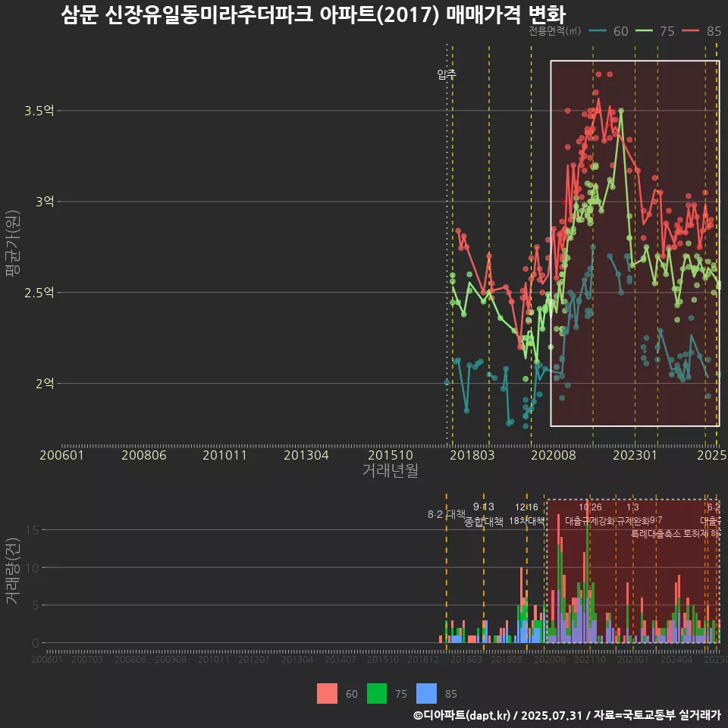The height and width of the screenshot is (728, 728).
Task: Select the green 75 line sample in top legend
Action: pyautogui.click(x=644, y=30)
